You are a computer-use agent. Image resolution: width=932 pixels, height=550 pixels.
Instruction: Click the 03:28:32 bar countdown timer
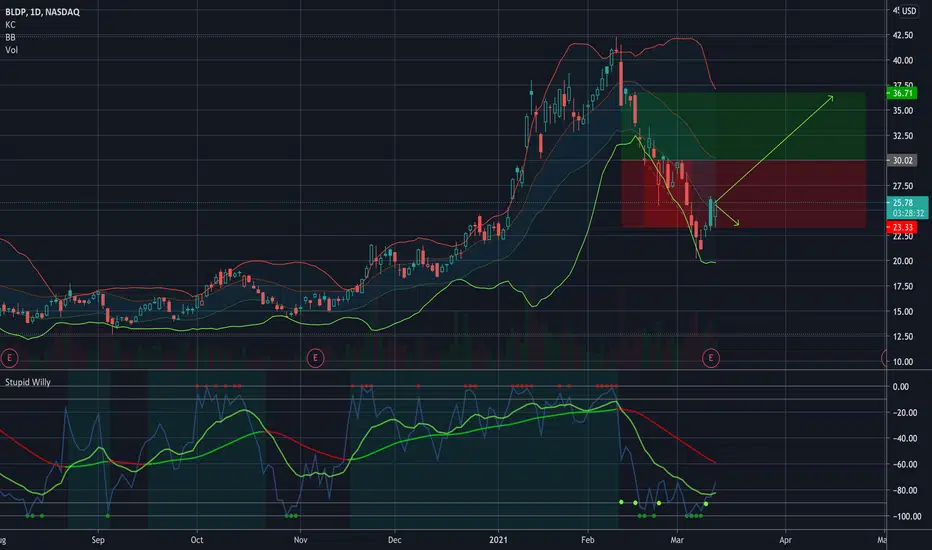point(908,213)
